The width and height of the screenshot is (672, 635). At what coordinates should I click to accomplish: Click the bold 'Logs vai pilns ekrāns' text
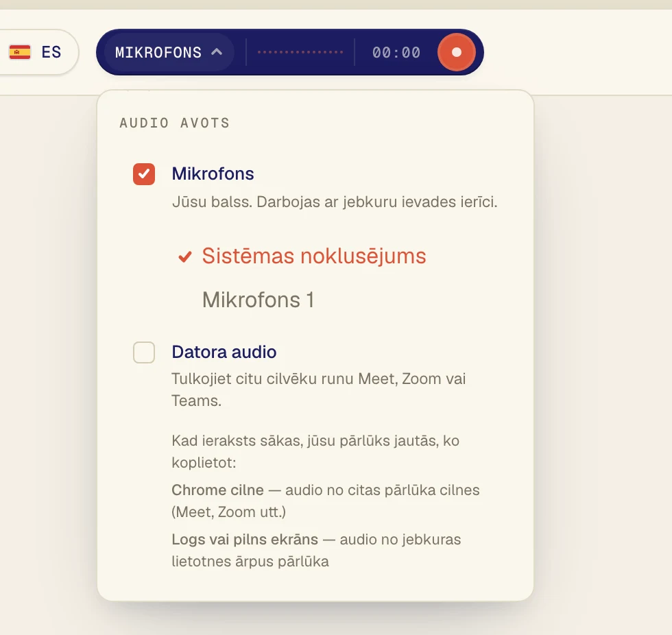[245, 539]
